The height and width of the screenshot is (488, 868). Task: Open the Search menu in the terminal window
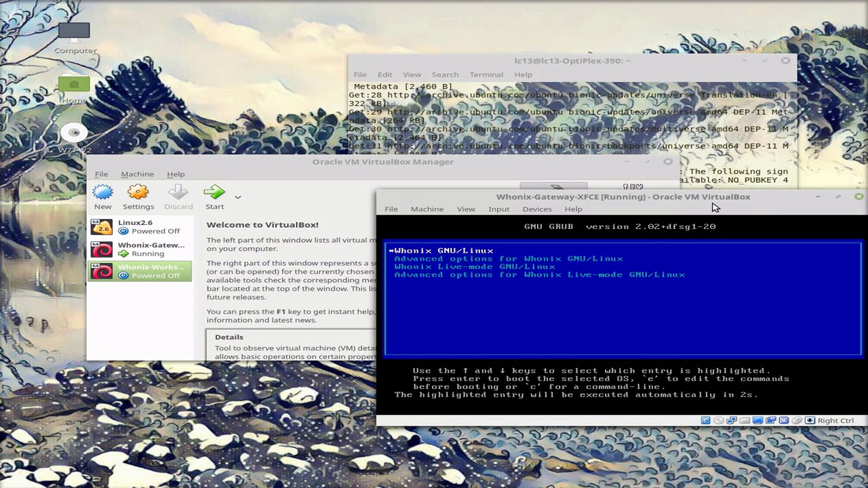click(x=445, y=75)
